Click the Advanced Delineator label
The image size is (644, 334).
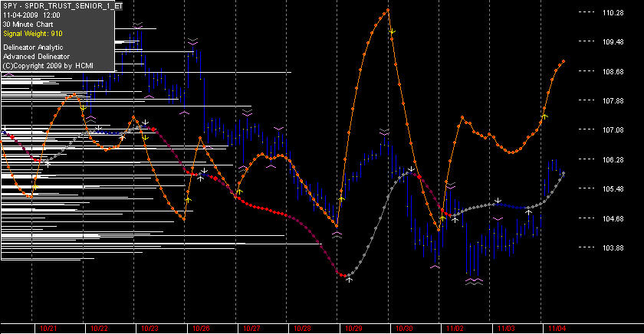click(36, 57)
